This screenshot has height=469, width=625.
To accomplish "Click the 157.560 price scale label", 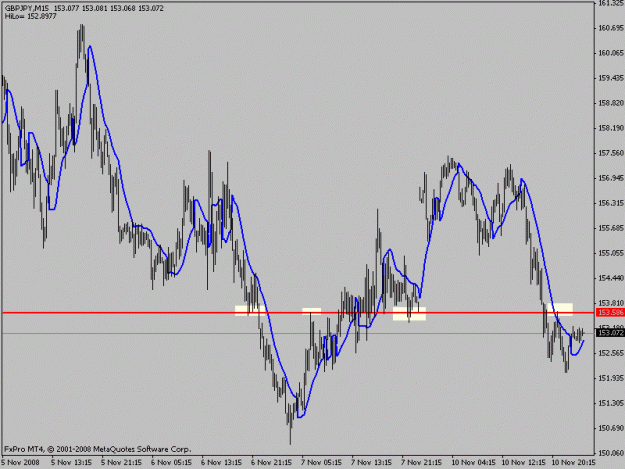I will pyautogui.click(x=611, y=153).
